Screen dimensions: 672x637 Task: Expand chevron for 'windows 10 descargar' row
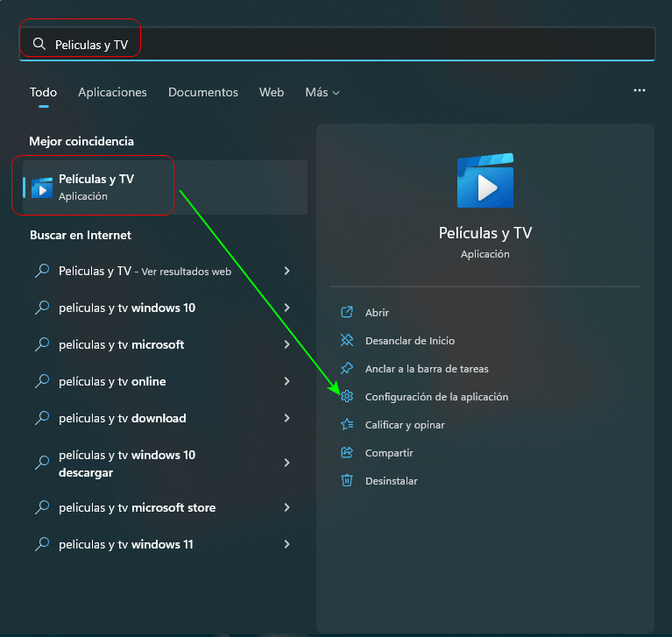pyautogui.click(x=286, y=463)
